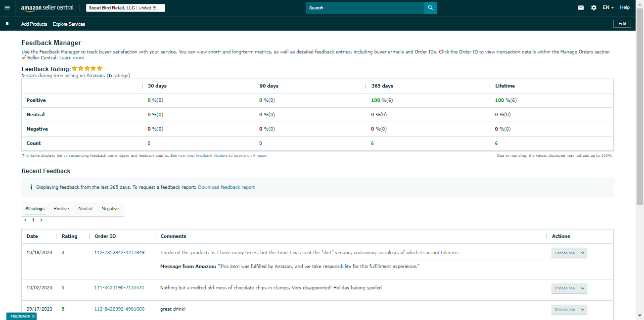Click Explore Services in the top menu

click(x=69, y=24)
